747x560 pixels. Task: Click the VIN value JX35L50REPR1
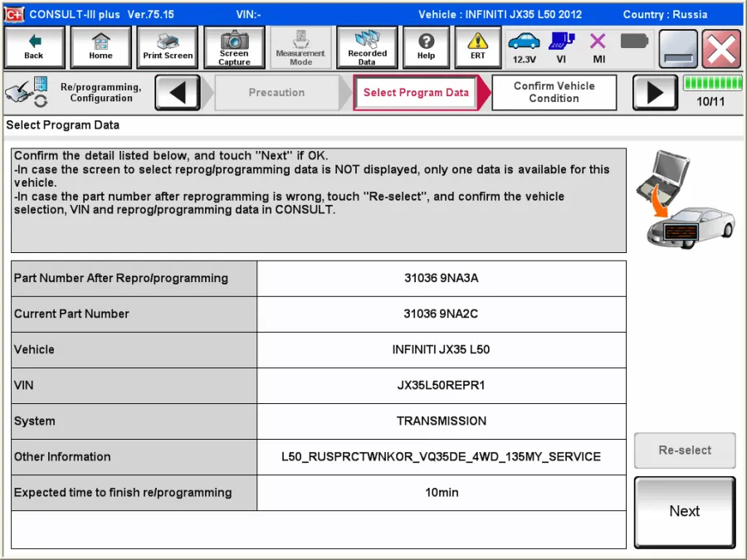(442, 385)
